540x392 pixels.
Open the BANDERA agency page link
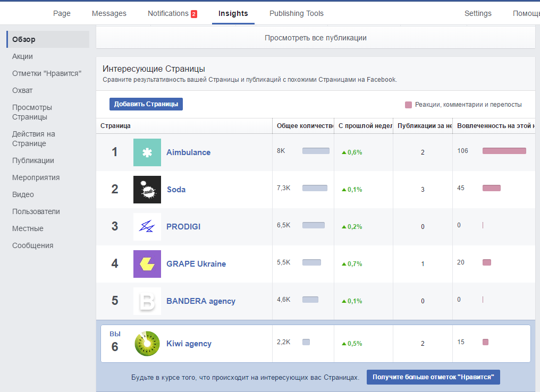201,301
